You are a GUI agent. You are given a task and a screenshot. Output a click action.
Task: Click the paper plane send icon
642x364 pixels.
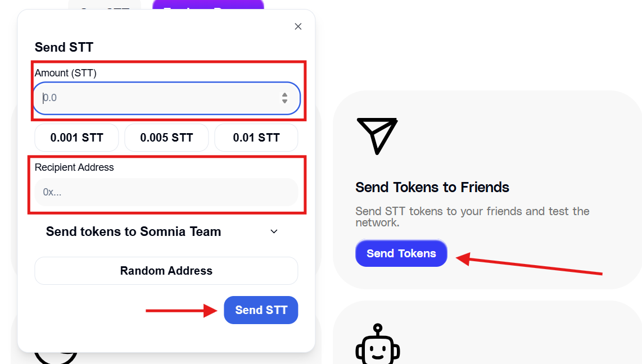coord(377,136)
